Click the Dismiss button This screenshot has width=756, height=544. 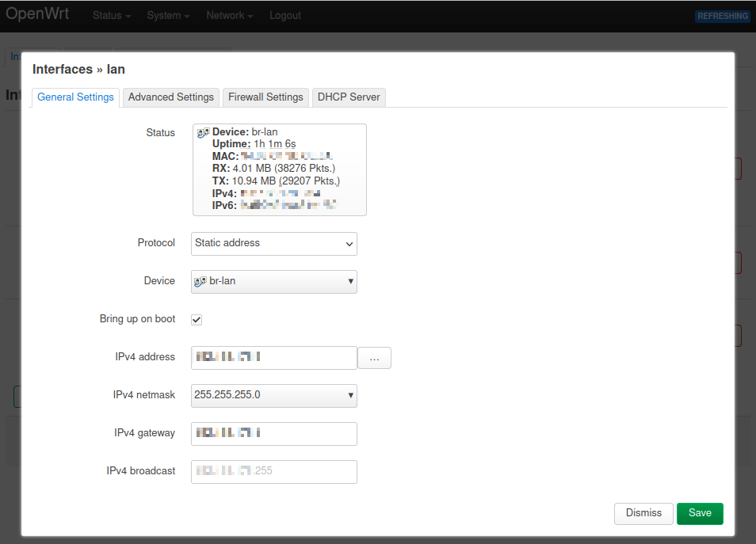coord(643,513)
